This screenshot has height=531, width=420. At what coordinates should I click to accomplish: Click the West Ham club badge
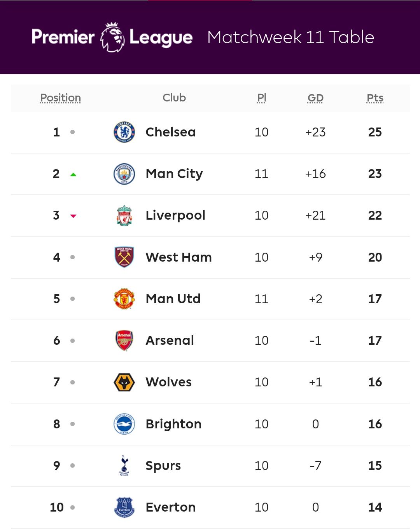pos(124,257)
